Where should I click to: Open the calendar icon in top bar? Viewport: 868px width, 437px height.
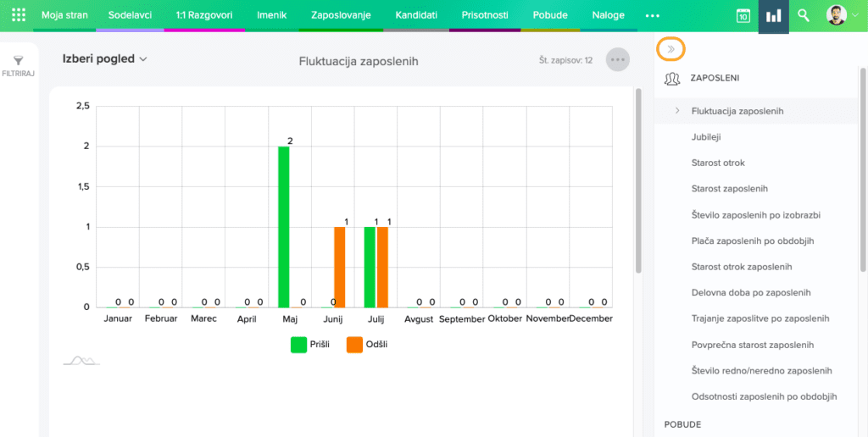coord(743,16)
